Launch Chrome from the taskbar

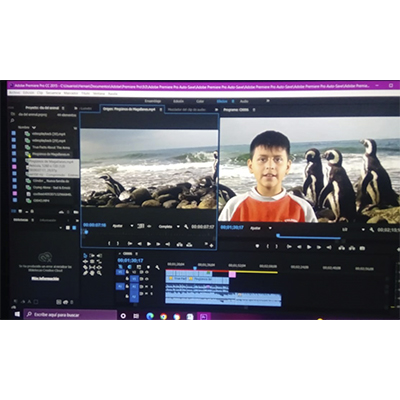163,316
